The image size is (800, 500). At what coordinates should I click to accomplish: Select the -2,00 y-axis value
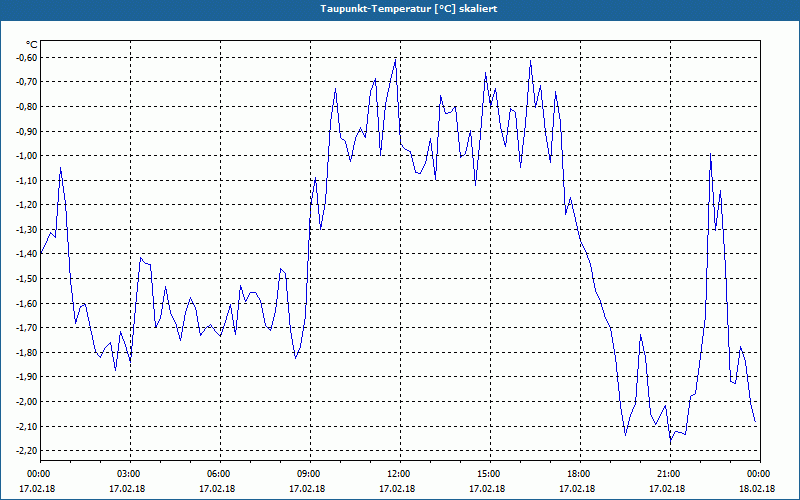[26, 402]
